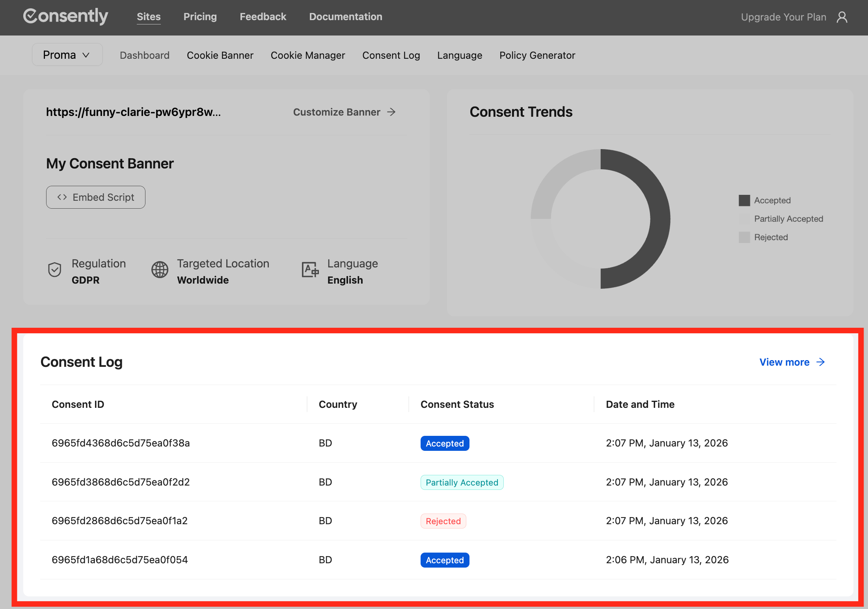This screenshot has height=609, width=868.
Task: Open the Cookie Banner tab
Action: coord(220,55)
